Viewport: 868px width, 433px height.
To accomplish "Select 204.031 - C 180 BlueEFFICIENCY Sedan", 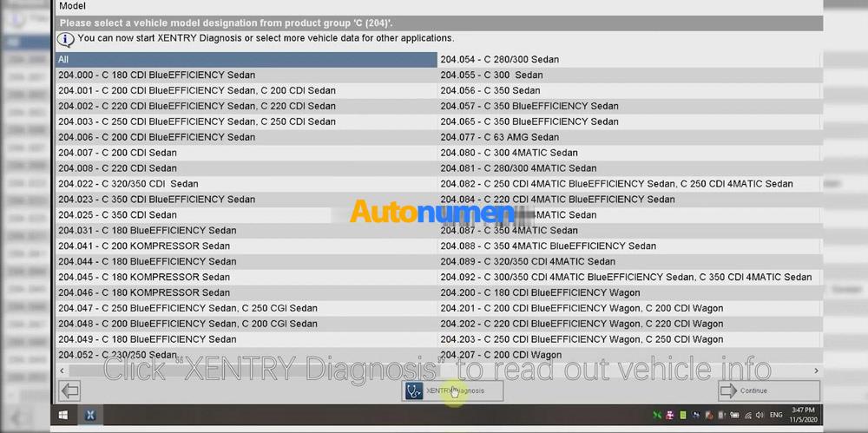I will pos(247,230).
